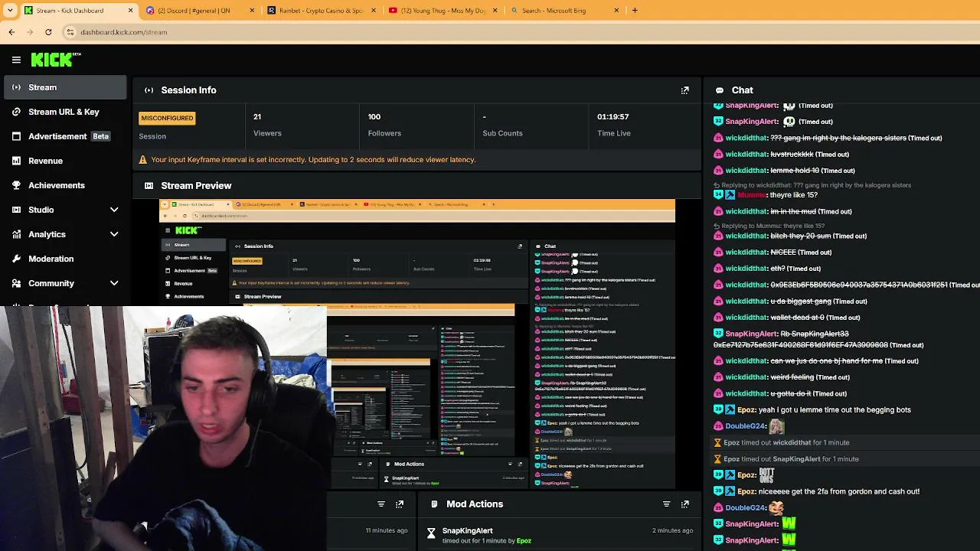Click the MISCONFIGURED status badge
Viewport: 980px width, 551px height.
(167, 118)
